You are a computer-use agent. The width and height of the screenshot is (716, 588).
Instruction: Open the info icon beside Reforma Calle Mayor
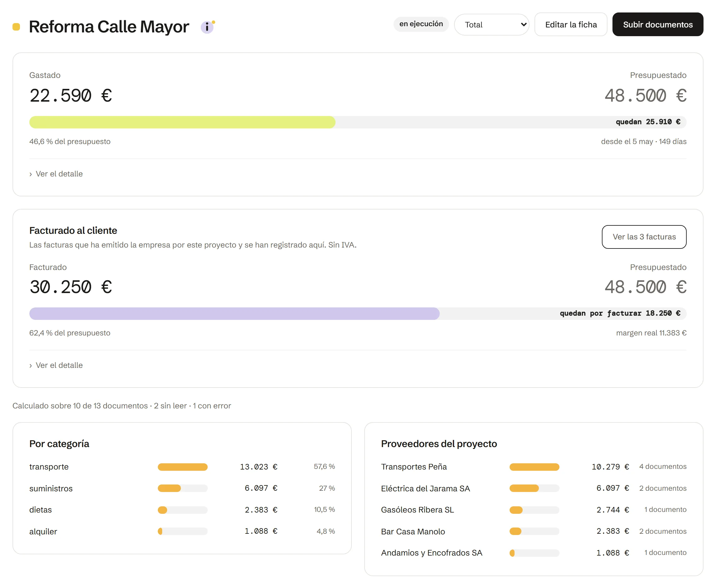[x=207, y=27]
